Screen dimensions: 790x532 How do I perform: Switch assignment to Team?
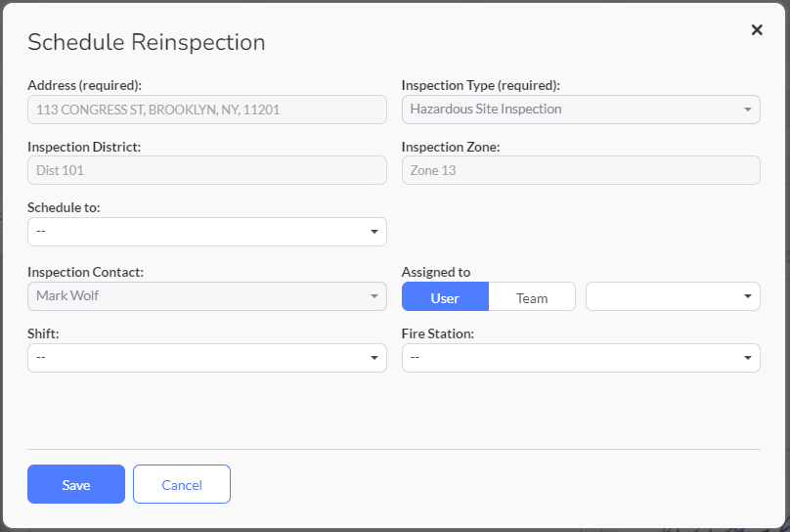[532, 296]
